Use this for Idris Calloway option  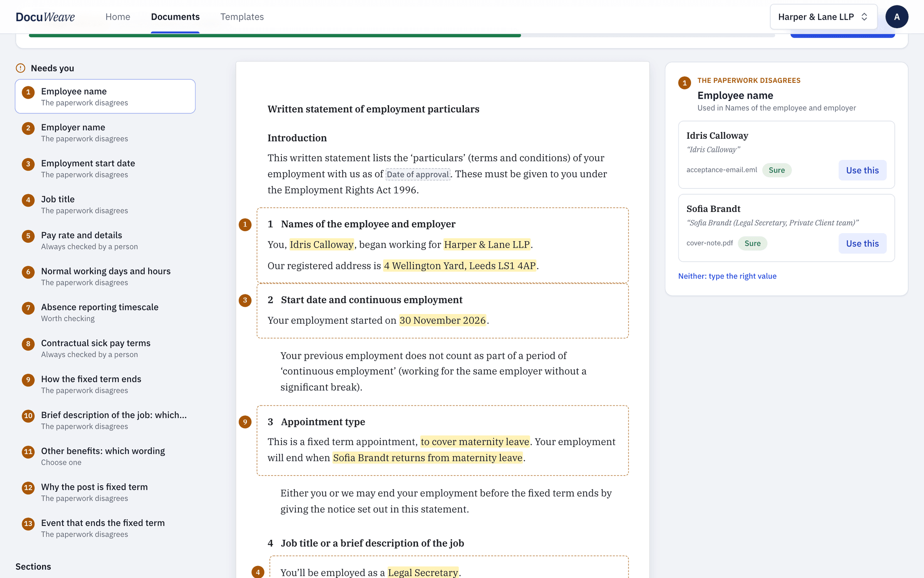tap(862, 170)
